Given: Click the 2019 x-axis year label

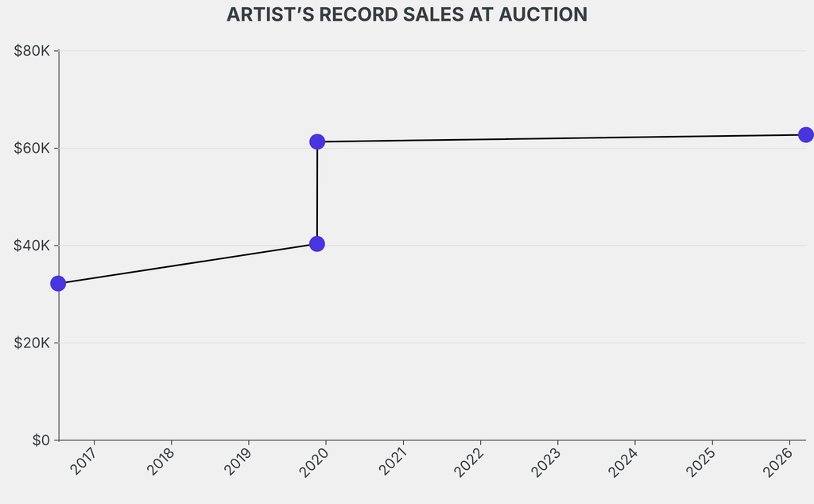Looking at the screenshot, I should coord(237,461).
